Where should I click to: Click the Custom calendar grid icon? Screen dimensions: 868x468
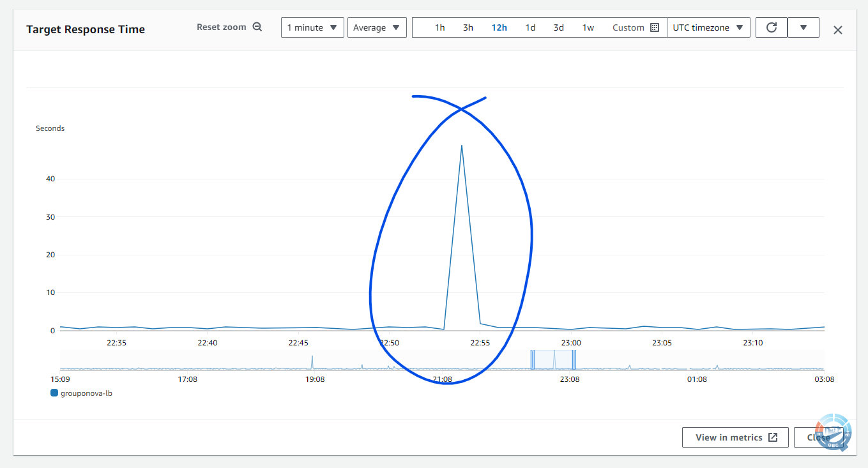click(x=654, y=27)
